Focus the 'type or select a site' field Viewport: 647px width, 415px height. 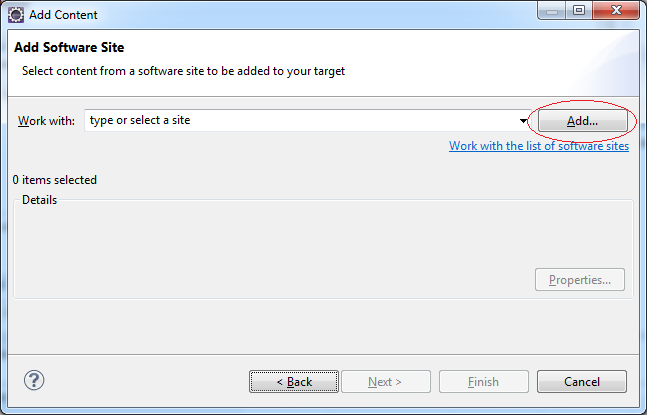307,120
